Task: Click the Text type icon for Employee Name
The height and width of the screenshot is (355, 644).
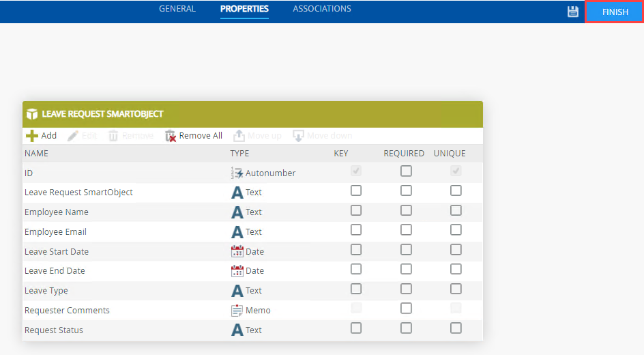Action: click(x=237, y=212)
